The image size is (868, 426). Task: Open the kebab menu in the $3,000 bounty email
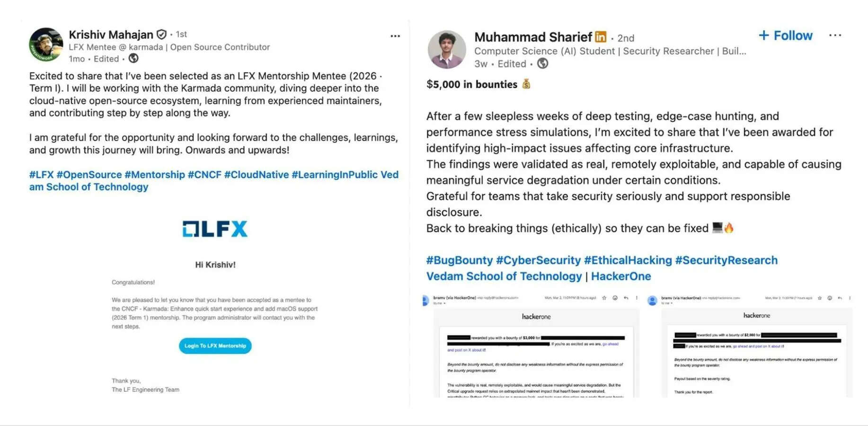637,298
